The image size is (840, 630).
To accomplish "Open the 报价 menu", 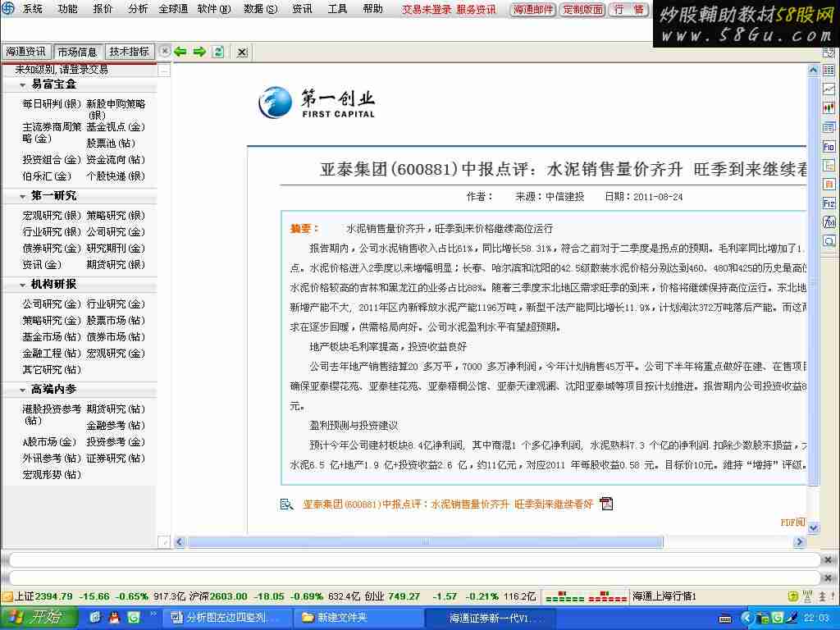I will (x=103, y=8).
